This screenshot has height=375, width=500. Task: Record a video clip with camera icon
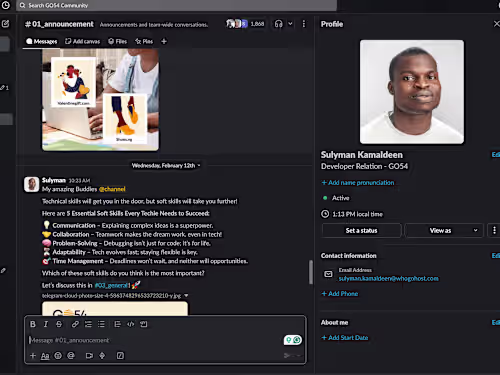coord(89,356)
